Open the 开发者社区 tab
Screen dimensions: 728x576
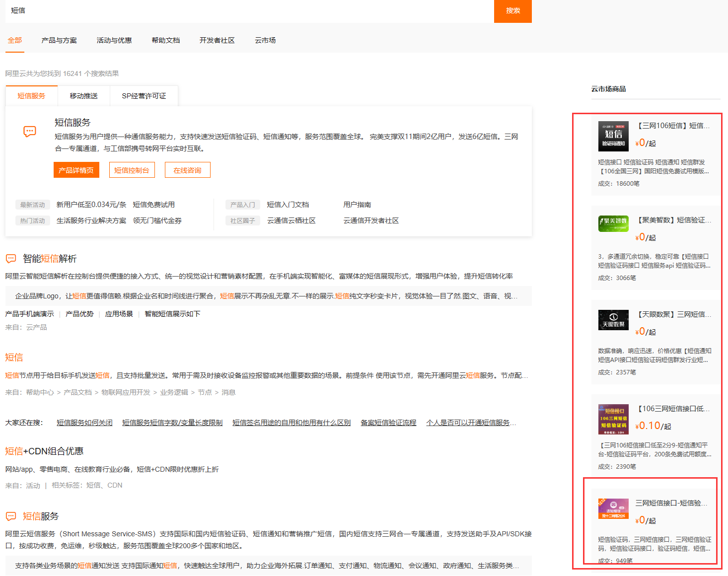pos(217,40)
